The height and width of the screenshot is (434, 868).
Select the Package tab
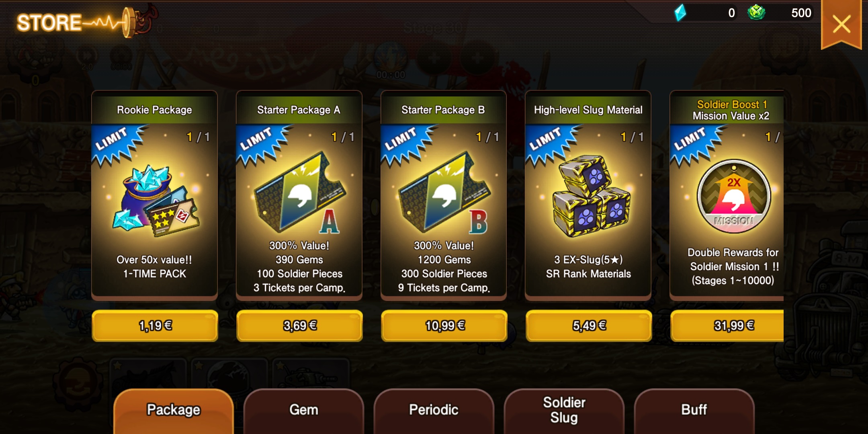[174, 411]
